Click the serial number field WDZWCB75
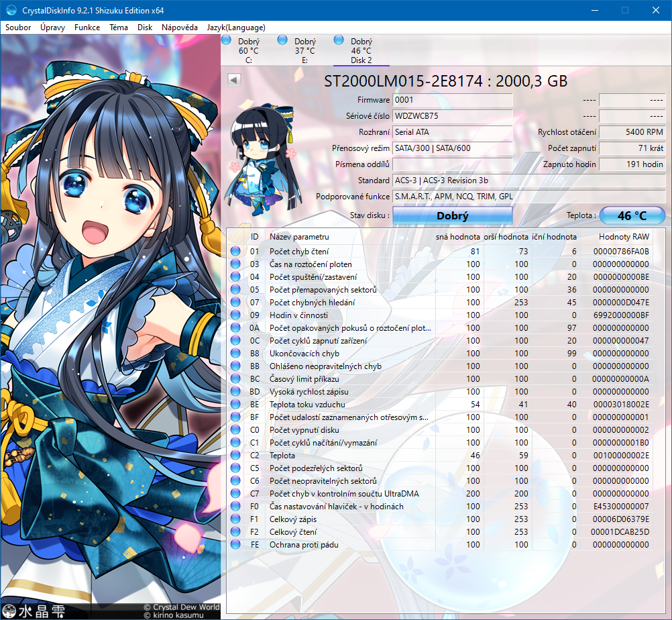 (x=453, y=116)
